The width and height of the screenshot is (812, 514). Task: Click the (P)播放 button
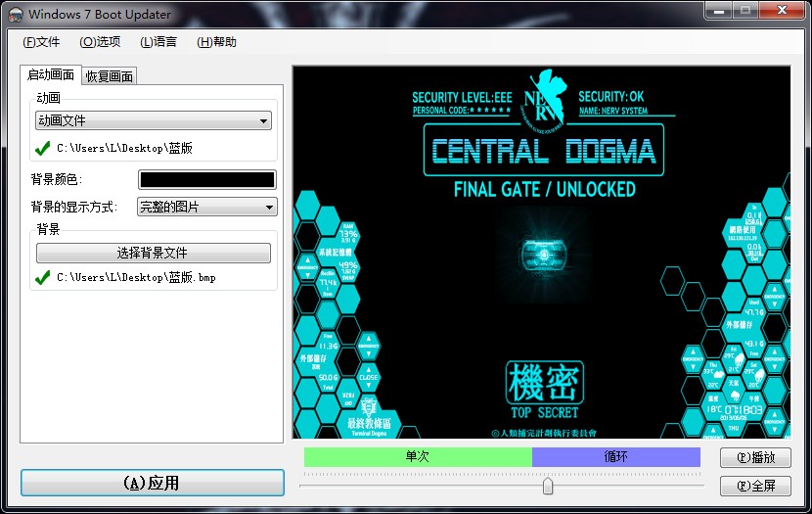point(755,457)
